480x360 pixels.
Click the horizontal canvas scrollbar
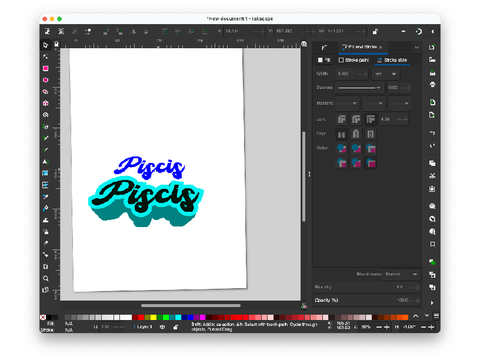pos(190,305)
